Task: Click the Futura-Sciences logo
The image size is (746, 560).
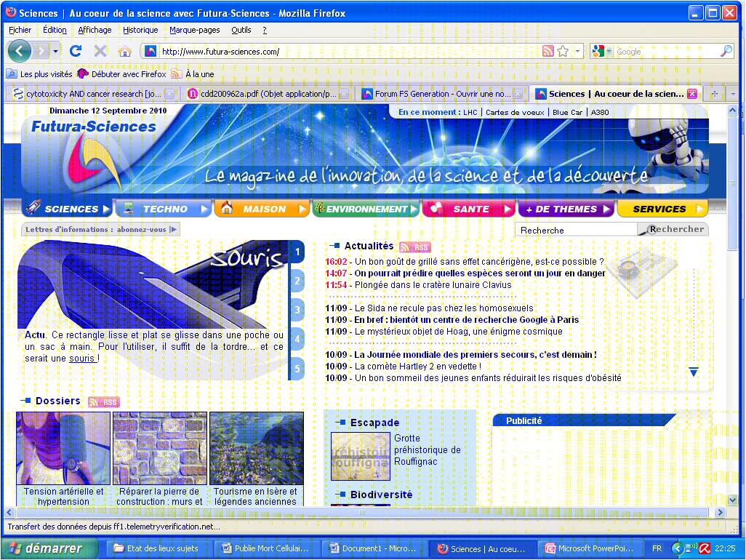Action: point(94,155)
